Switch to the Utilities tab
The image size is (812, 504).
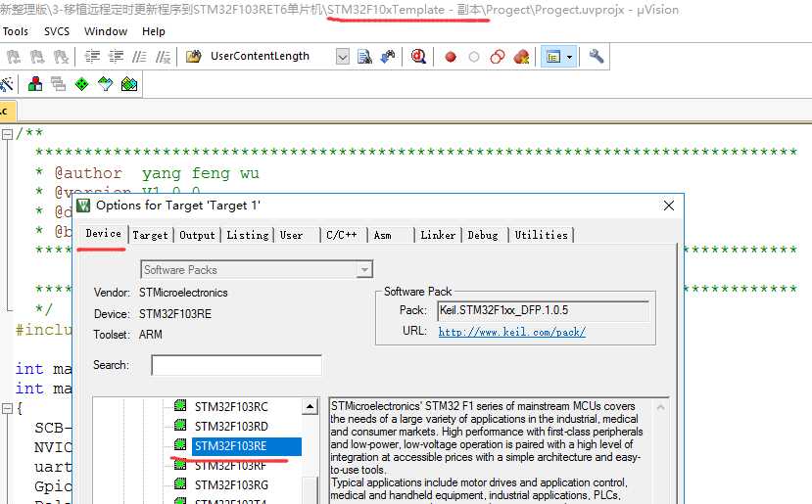click(x=541, y=235)
